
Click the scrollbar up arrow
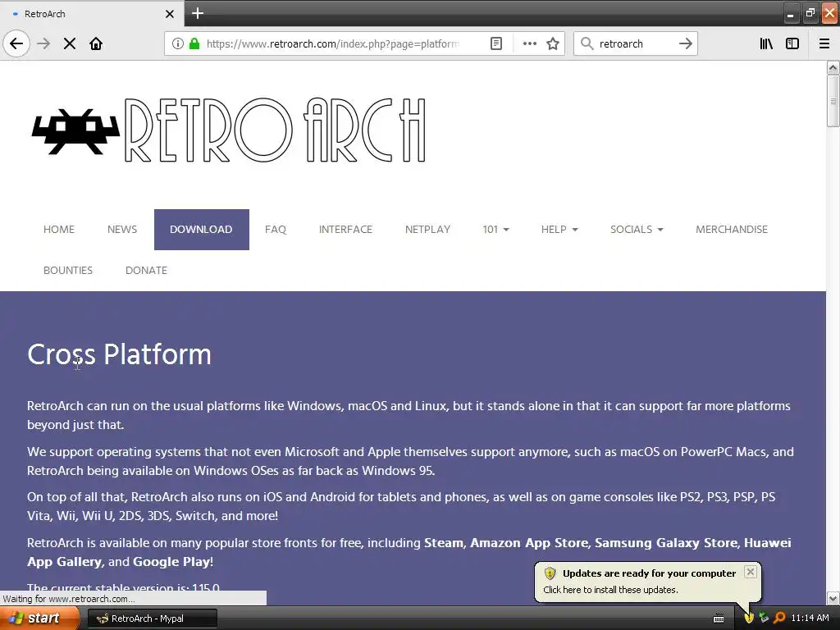(x=833, y=67)
